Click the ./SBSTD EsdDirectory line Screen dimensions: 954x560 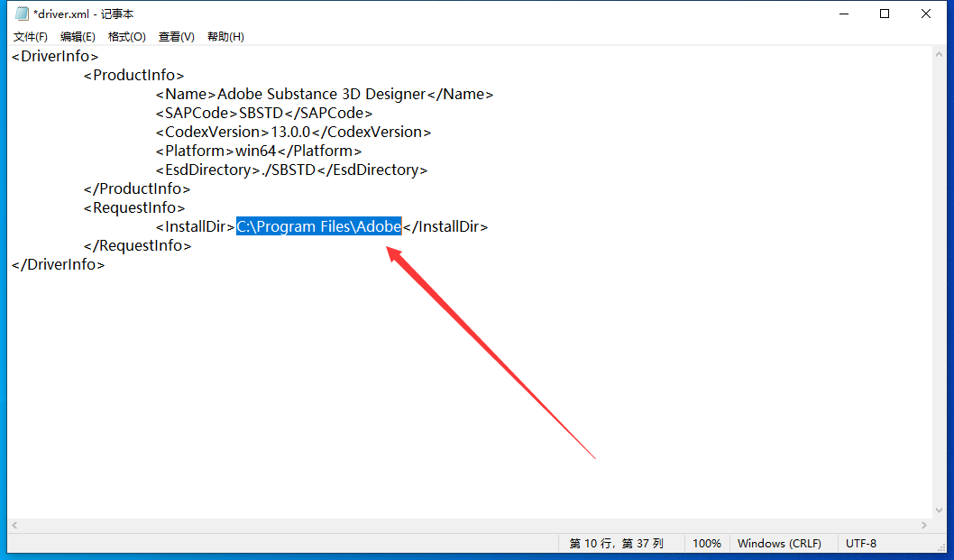(x=291, y=170)
